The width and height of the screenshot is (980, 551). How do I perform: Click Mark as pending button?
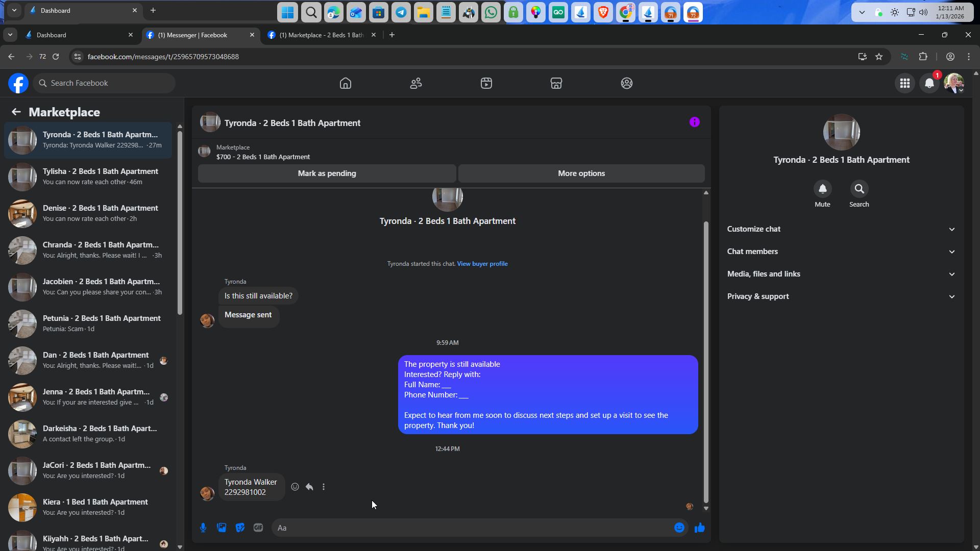click(327, 173)
